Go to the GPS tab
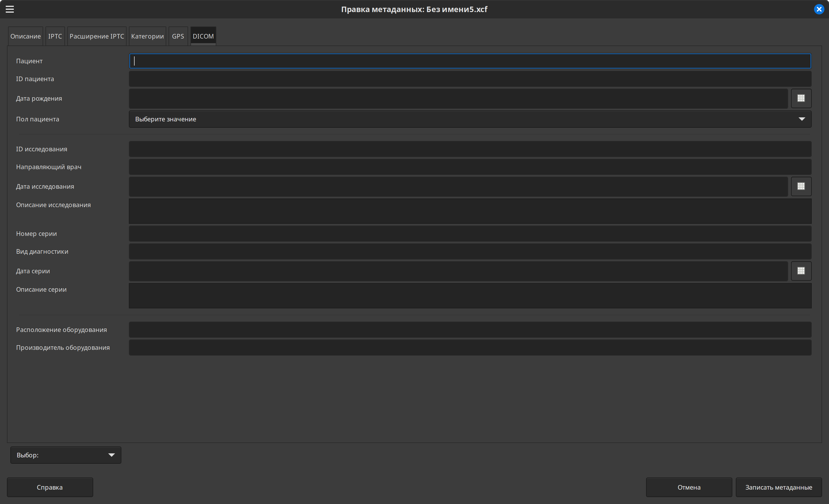829x504 pixels. [178, 36]
